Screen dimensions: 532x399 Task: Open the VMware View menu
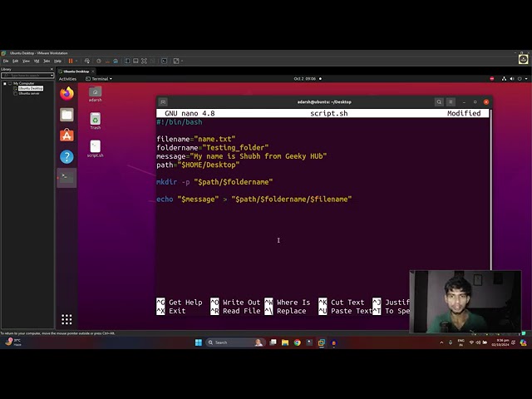(x=26, y=61)
